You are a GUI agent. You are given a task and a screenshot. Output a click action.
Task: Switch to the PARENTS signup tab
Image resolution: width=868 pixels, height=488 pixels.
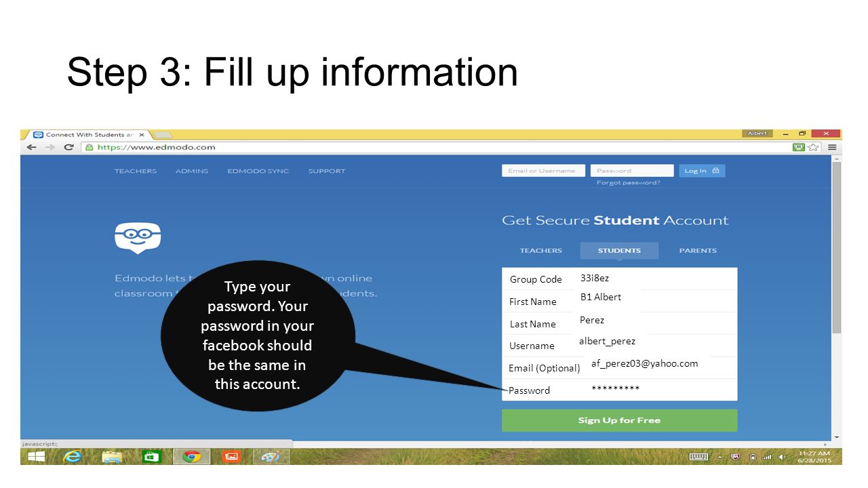698,251
